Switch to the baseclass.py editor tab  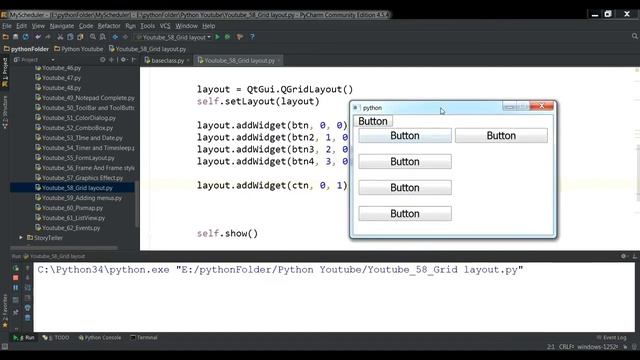point(167,60)
